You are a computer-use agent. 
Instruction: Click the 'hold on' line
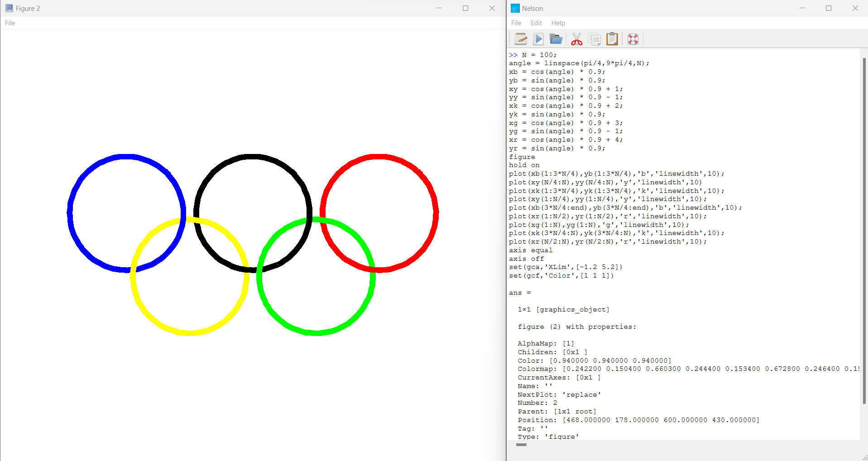(524, 165)
